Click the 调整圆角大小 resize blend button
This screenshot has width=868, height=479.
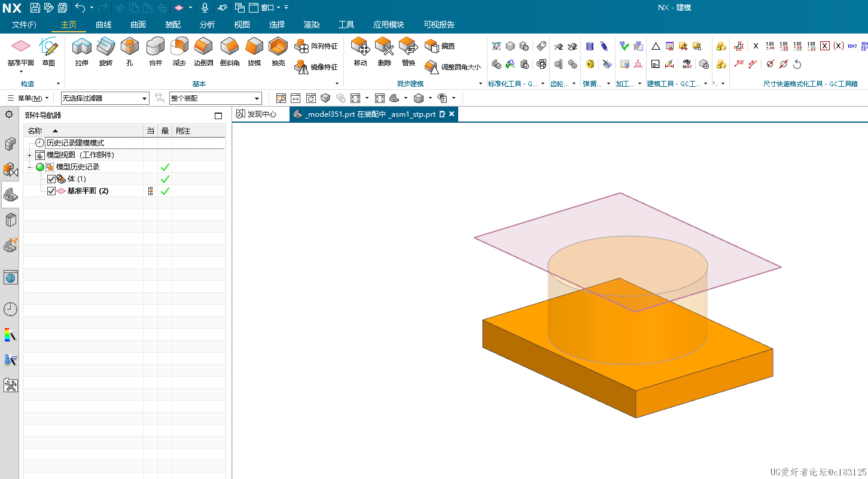(x=453, y=67)
